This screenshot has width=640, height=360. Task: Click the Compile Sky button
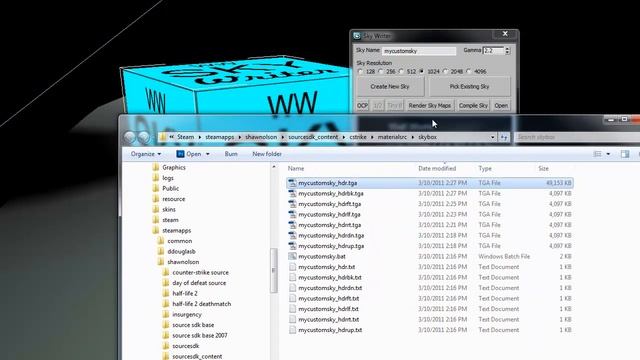click(x=473, y=106)
